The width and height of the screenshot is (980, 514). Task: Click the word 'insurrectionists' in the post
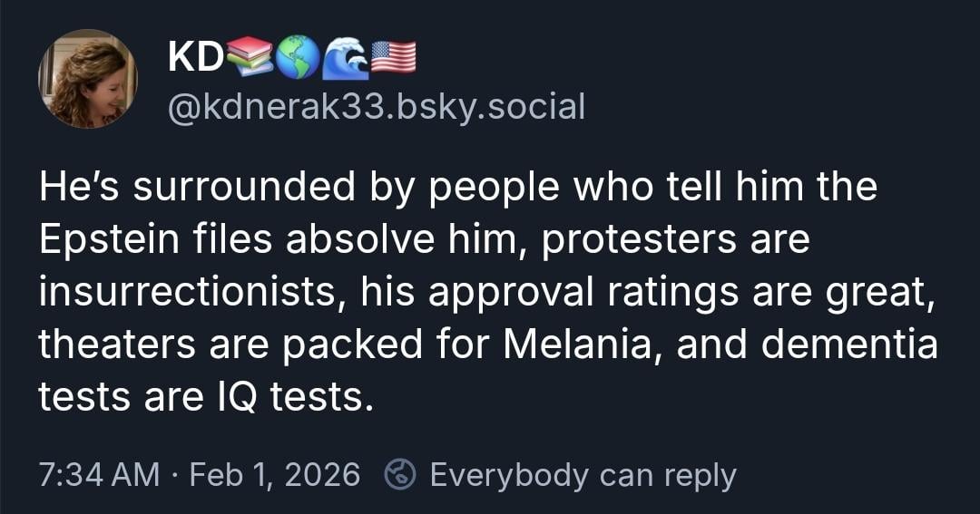pyautogui.click(x=187, y=294)
